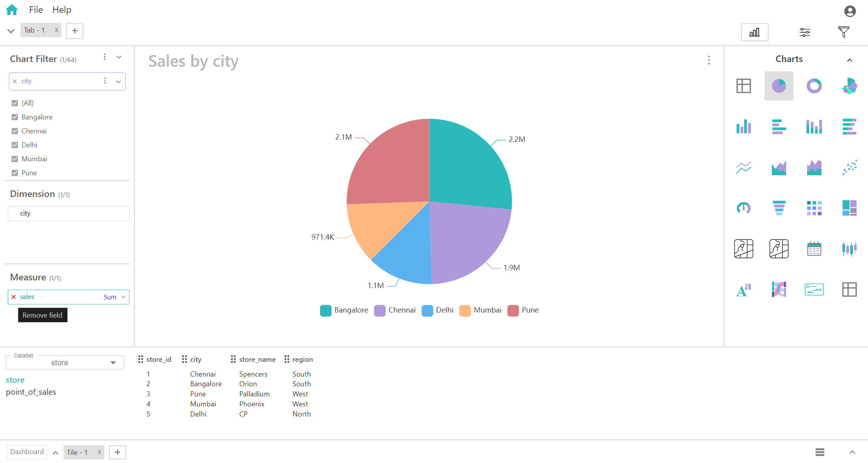Disable the Pune city filter checkbox
The width and height of the screenshot is (868, 463).
click(x=14, y=173)
